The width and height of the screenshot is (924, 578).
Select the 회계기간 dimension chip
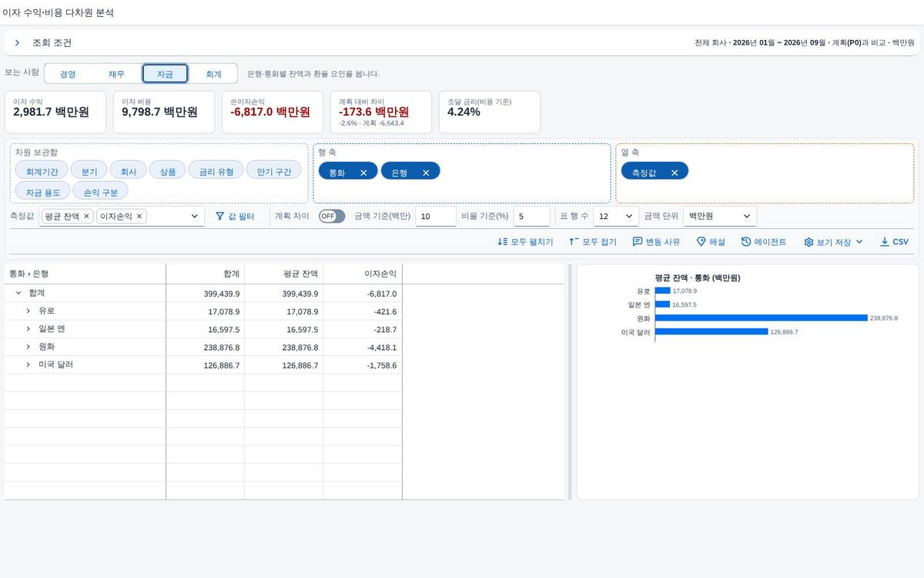pos(42,170)
